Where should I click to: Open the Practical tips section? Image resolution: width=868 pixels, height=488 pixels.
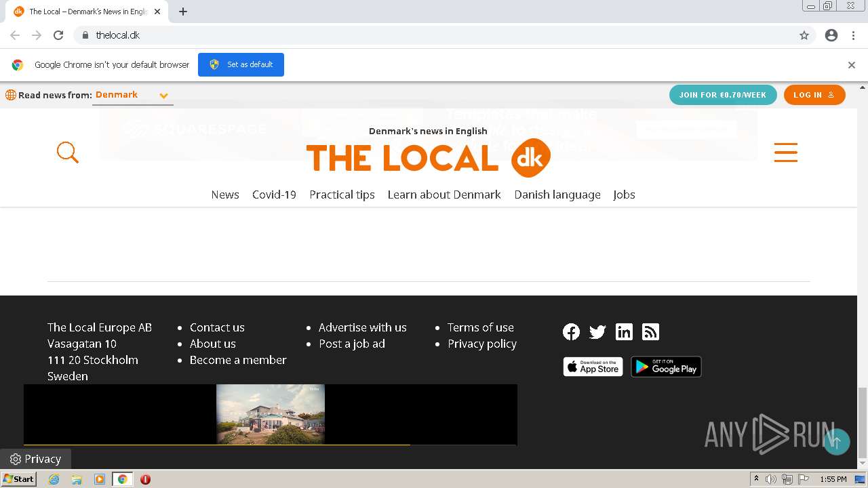(x=342, y=195)
